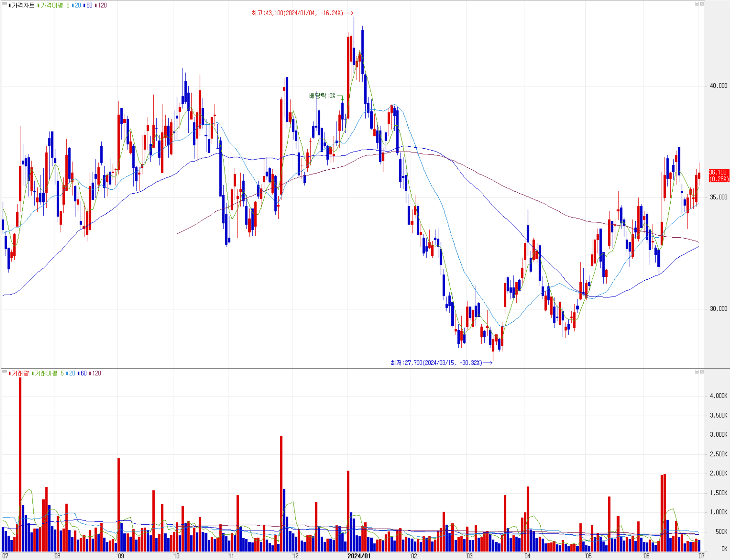Maximize the price chart pane

point(697,4)
